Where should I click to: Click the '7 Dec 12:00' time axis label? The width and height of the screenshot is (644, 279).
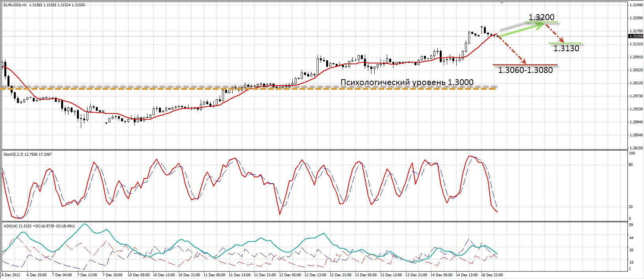(87, 275)
